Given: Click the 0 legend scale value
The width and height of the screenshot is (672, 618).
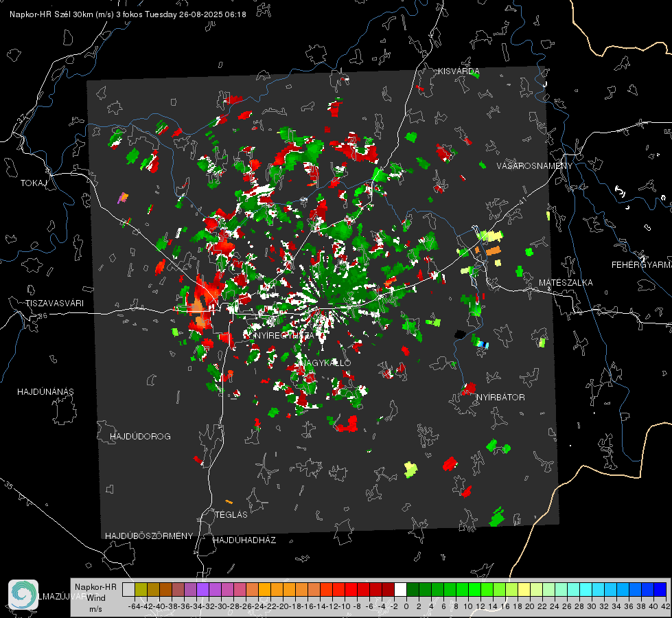Looking at the screenshot, I should click(406, 606).
